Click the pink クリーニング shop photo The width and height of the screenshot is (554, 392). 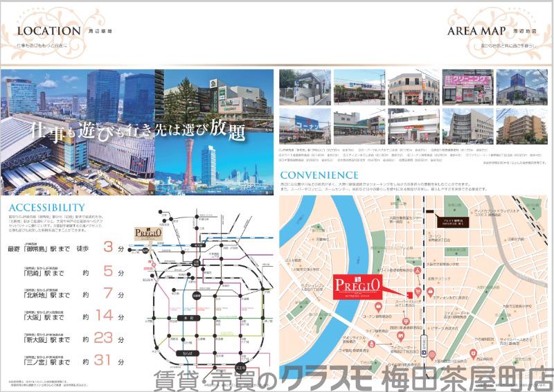tap(470, 86)
